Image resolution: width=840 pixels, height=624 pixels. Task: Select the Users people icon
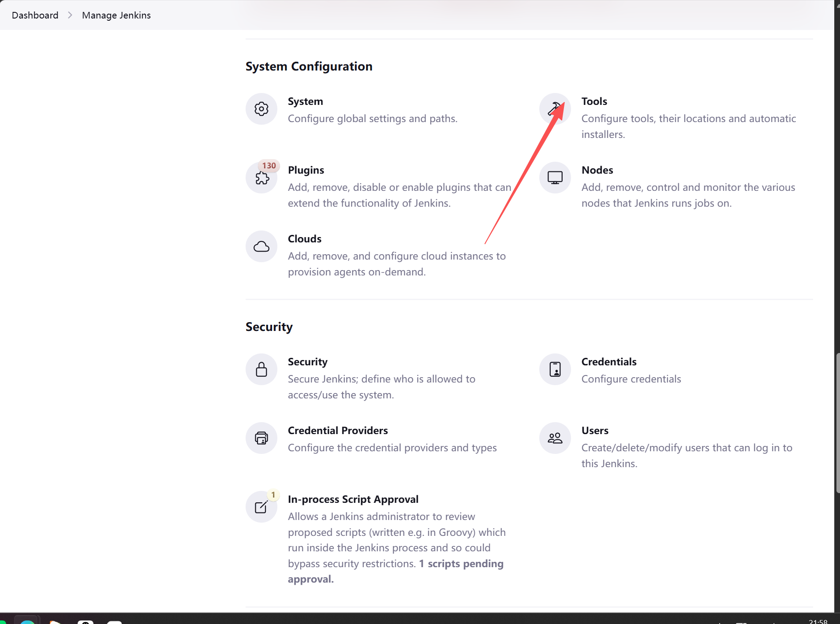point(555,438)
